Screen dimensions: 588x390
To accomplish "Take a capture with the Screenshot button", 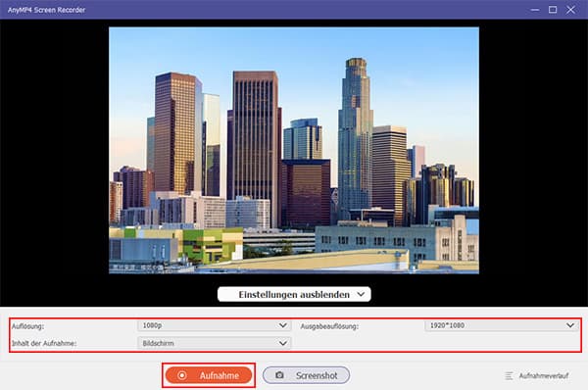I will (x=306, y=375).
